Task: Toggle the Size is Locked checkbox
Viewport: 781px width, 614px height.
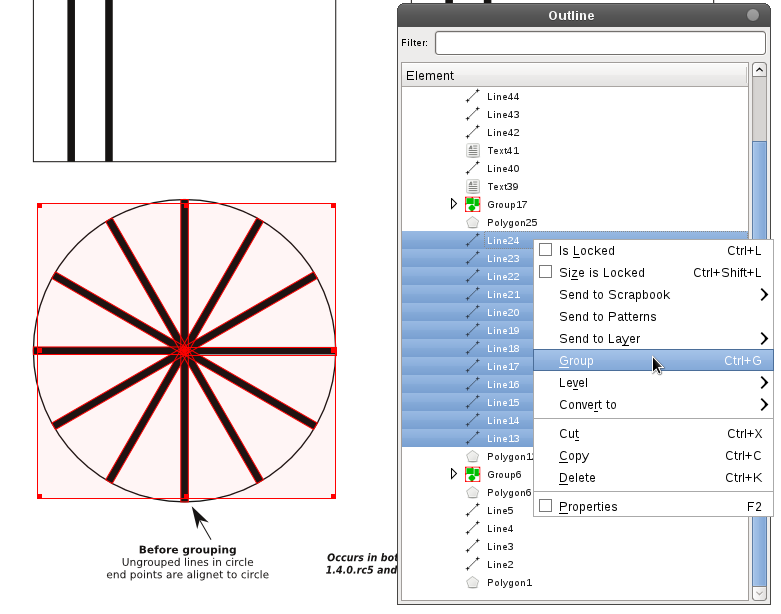Action: pyautogui.click(x=546, y=272)
